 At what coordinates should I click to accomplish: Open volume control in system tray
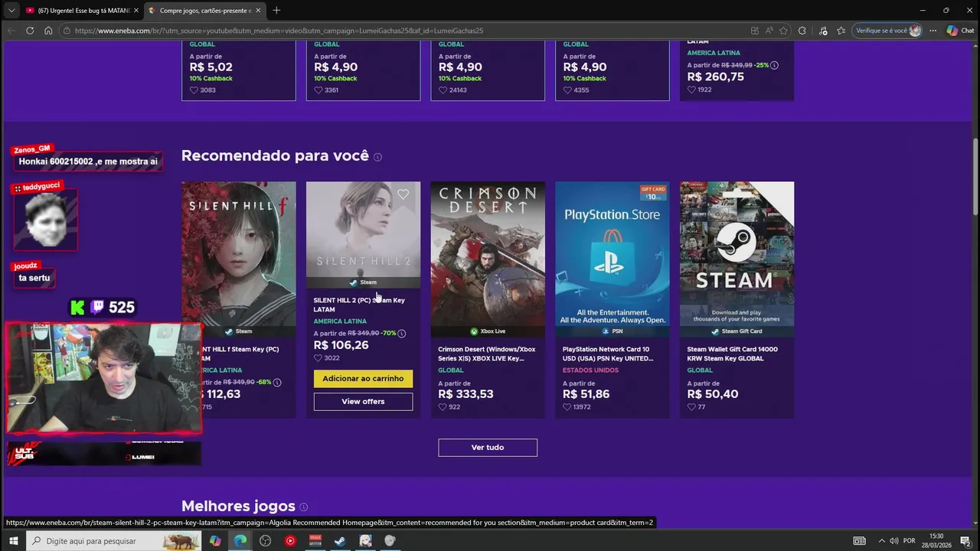[894, 541]
